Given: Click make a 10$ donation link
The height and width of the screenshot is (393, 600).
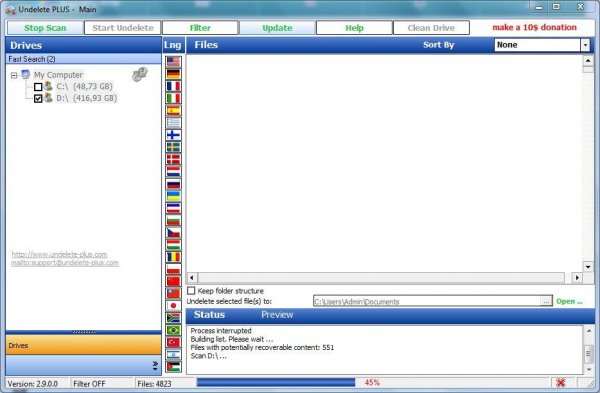Looking at the screenshot, I should click(534, 28).
